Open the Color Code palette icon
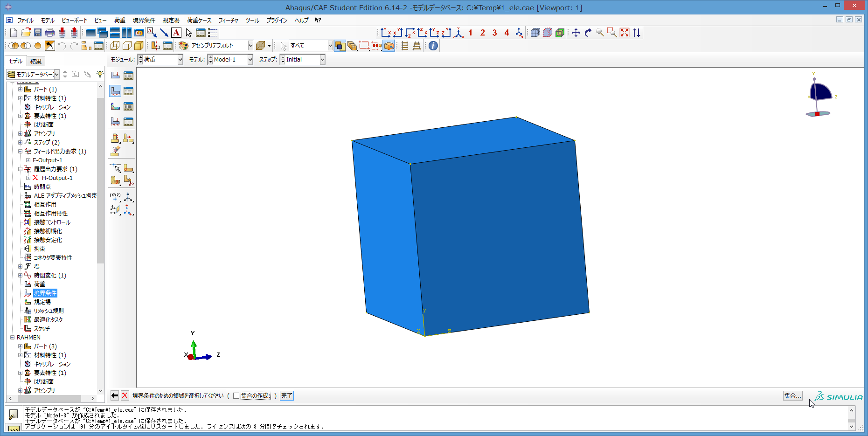Screen dimensions: 868x436 tap(183, 46)
